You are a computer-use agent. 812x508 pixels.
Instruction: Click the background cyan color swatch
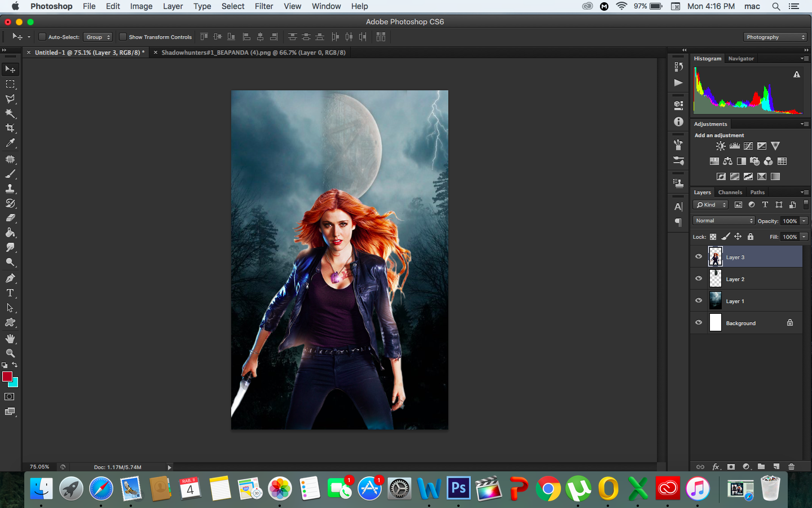(15, 384)
